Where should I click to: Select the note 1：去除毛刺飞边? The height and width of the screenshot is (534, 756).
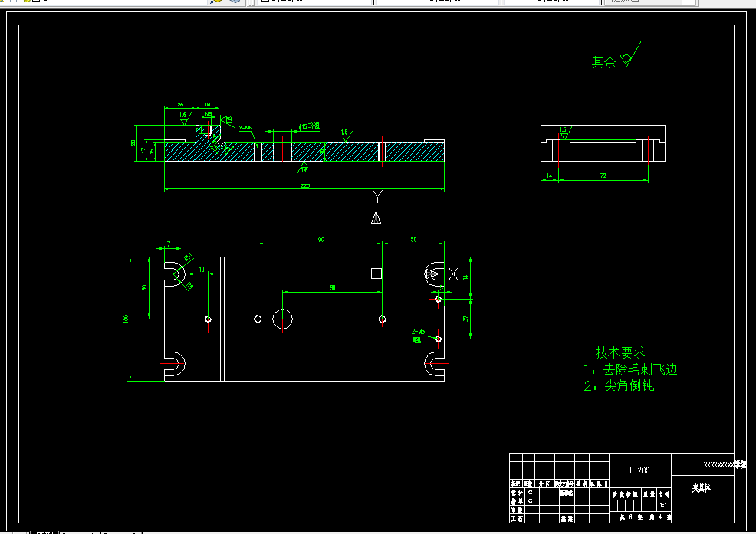[631, 369]
